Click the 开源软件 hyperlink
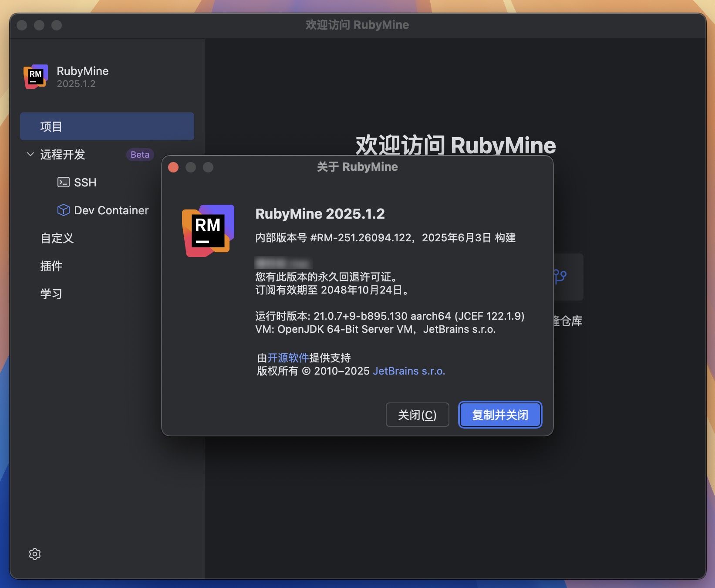Screen dimensions: 715x588 287,358
